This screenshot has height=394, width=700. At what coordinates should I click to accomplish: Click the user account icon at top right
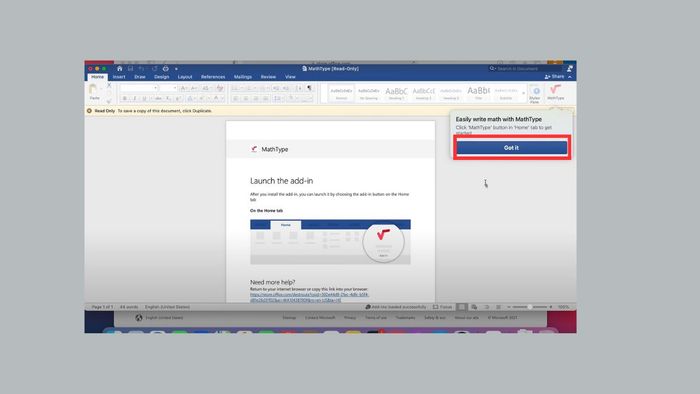tap(570, 69)
